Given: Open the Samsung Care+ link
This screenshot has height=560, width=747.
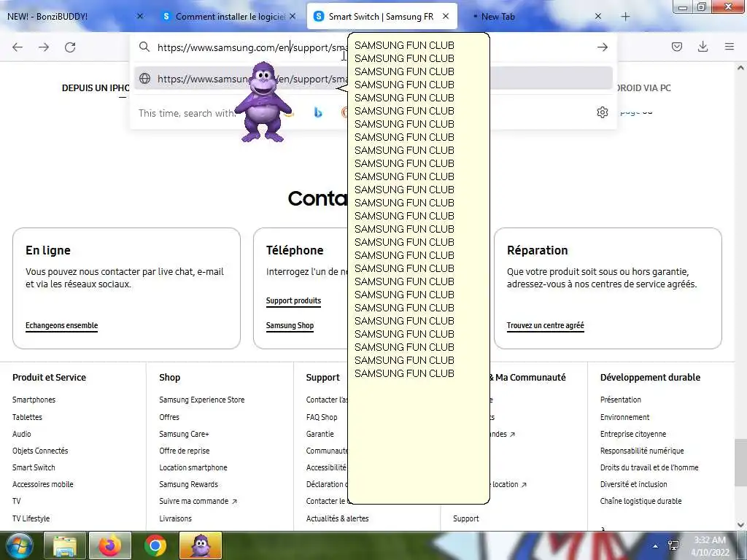Looking at the screenshot, I should pos(184,434).
